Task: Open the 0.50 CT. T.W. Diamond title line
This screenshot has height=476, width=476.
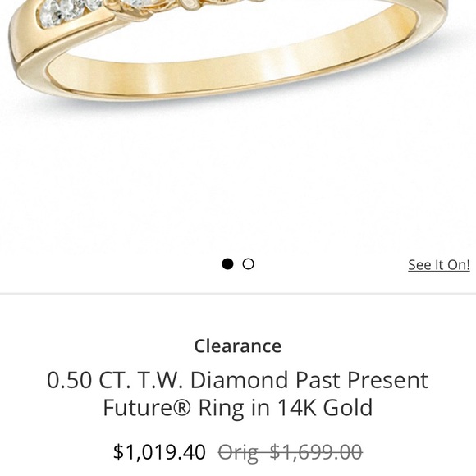Action: 238,380
